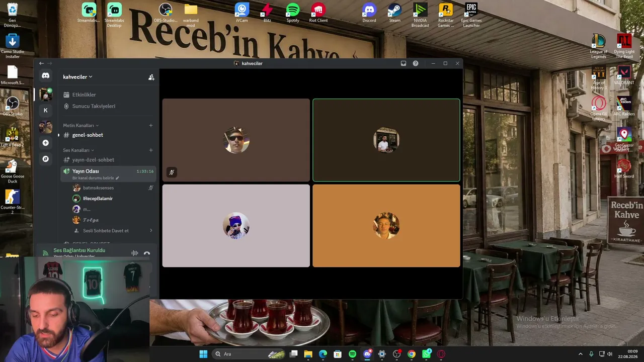Open the League of Legends shortcut
The height and width of the screenshot is (362, 644).
tap(599, 46)
